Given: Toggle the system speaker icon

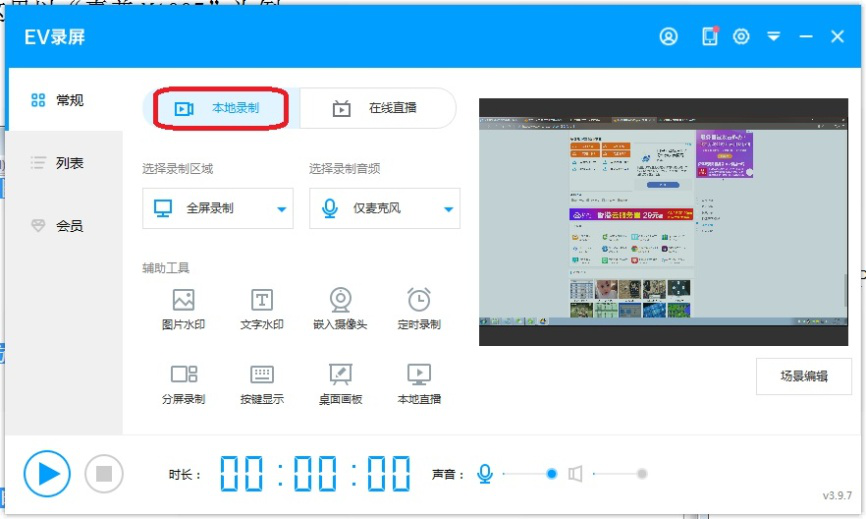Looking at the screenshot, I should click(x=575, y=474).
